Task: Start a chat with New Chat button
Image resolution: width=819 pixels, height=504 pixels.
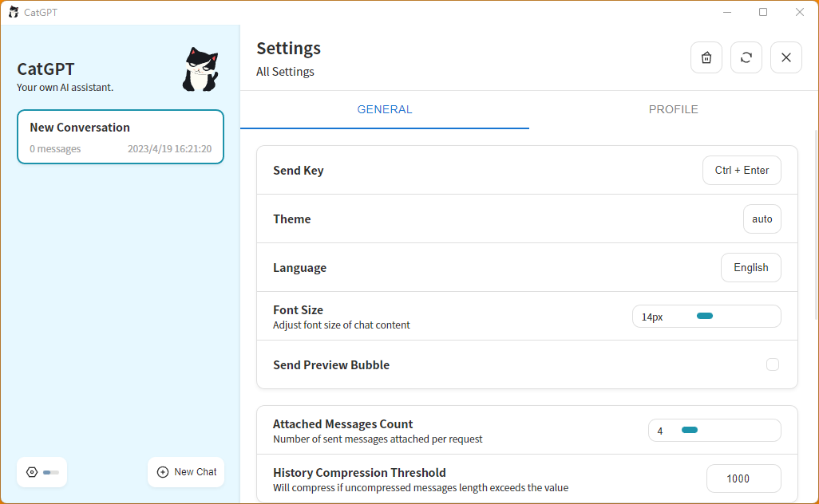Action: 186,472
